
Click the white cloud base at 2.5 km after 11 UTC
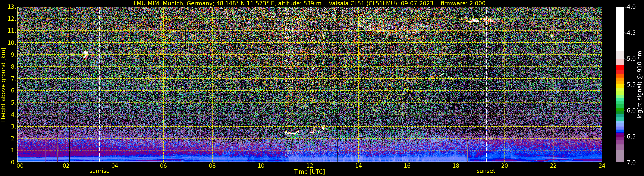click(x=292, y=133)
